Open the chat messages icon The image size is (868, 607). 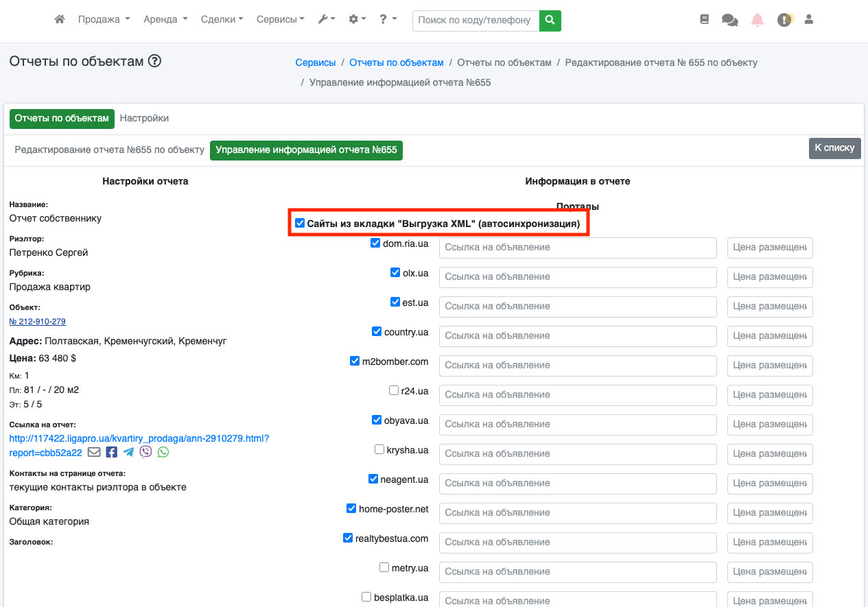click(x=729, y=21)
